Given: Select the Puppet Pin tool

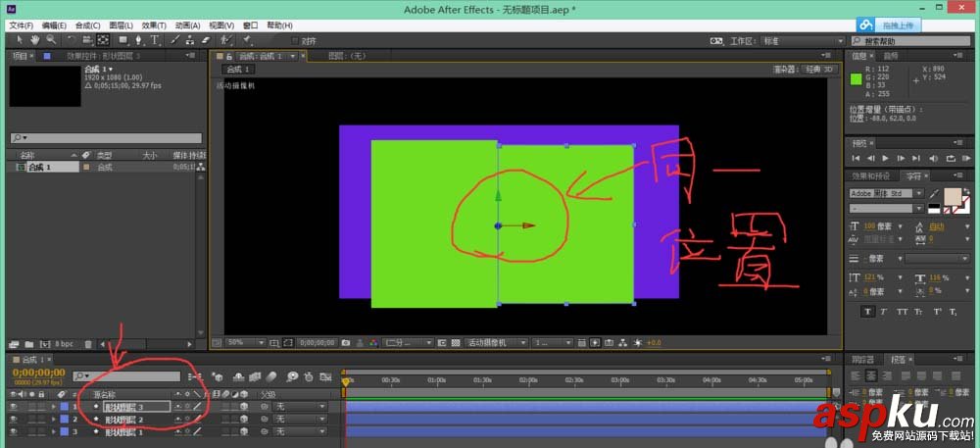Looking at the screenshot, I should (248, 40).
